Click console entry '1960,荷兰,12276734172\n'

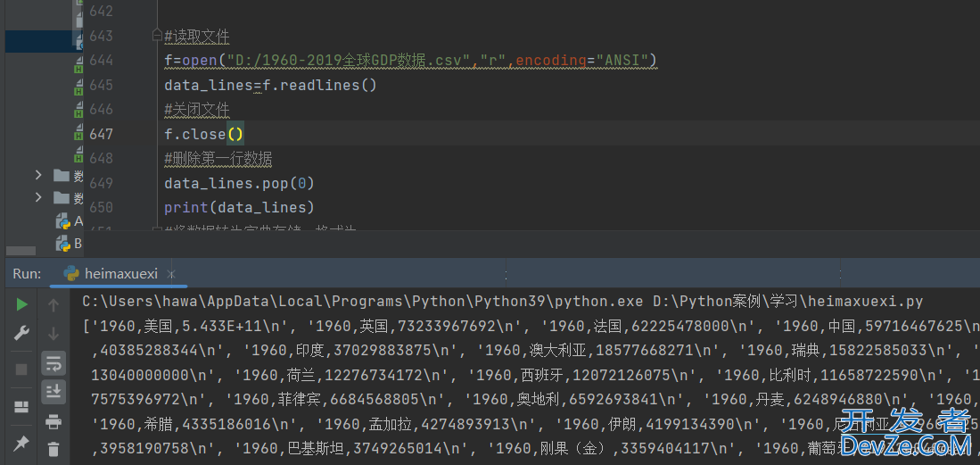coord(340,375)
